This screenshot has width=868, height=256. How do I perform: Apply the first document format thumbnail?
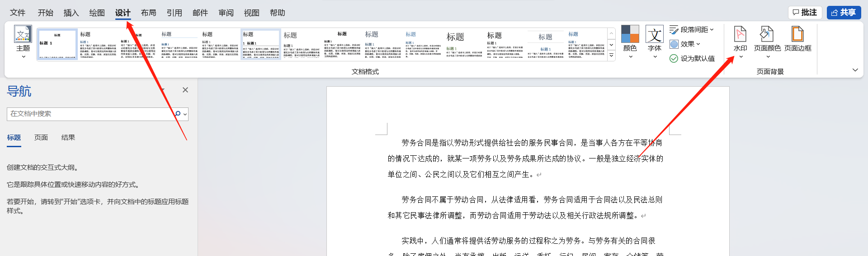(57, 45)
